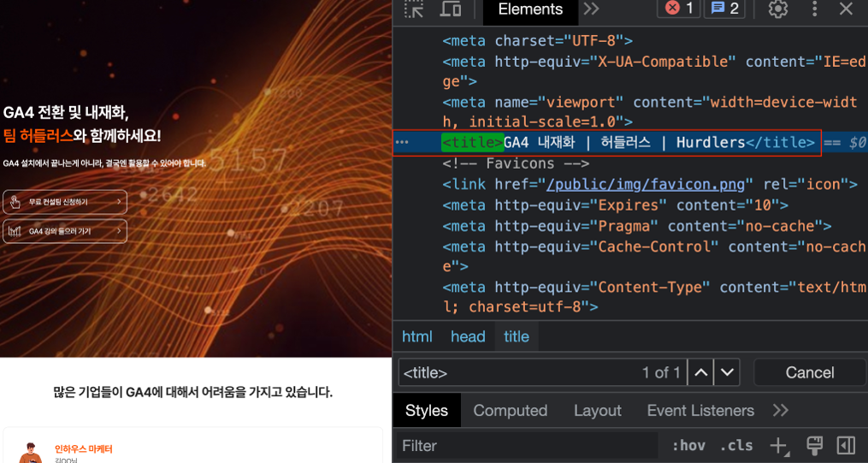Switch to the Styles tab
This screenshot has width=868, height=463.
click(426, 411)
